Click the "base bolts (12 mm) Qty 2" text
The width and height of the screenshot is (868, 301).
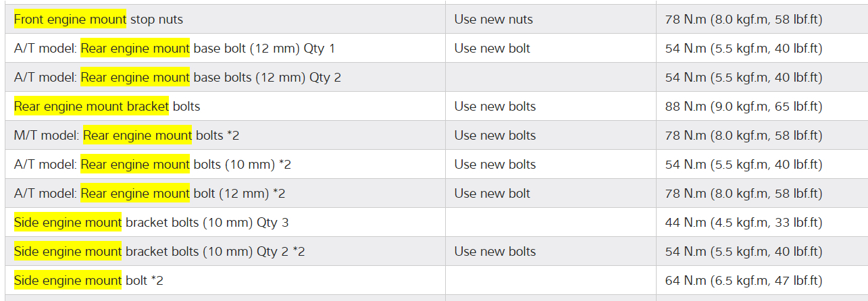click(267, 78)
